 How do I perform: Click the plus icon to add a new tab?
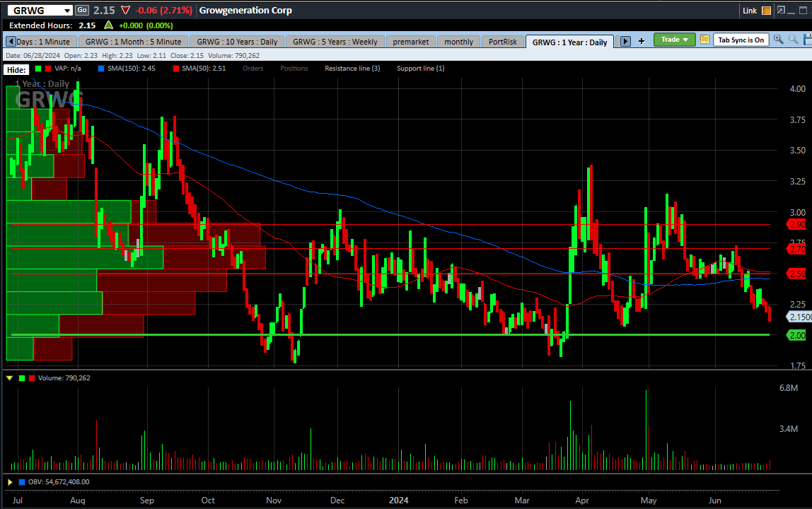coord(642,40)
